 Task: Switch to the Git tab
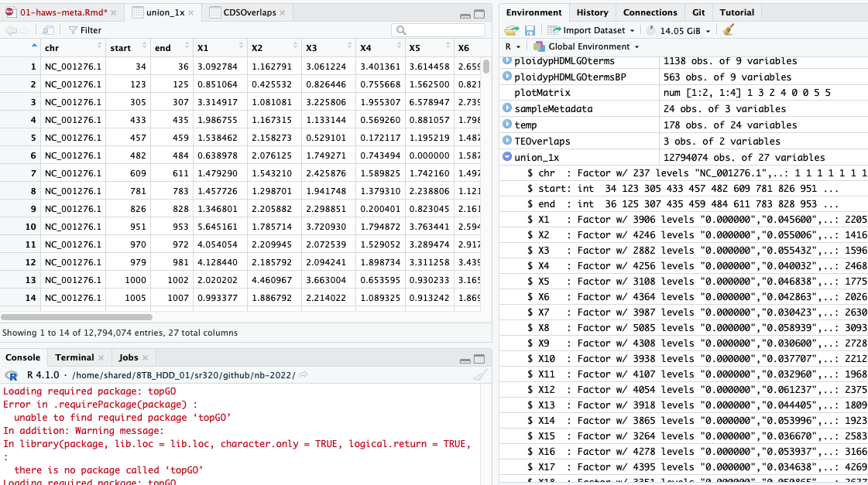click(x=699, y=12)
